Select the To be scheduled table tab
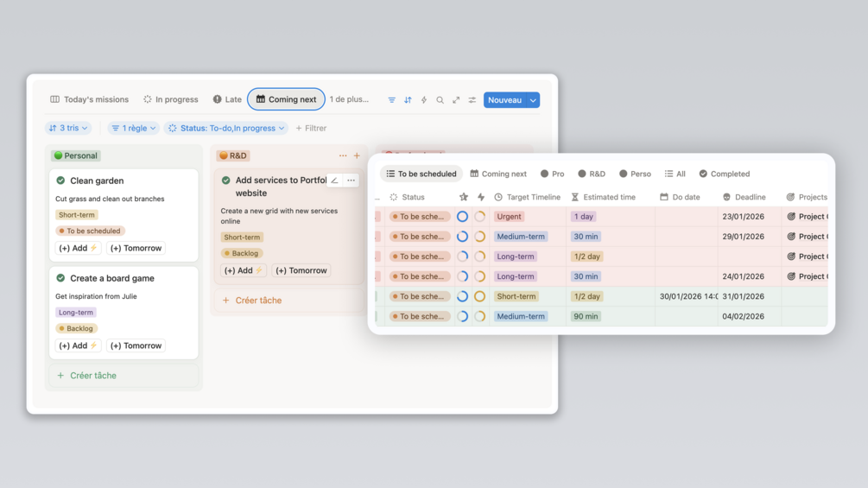Viewport: 868px width, 488px height. (421, 174)
